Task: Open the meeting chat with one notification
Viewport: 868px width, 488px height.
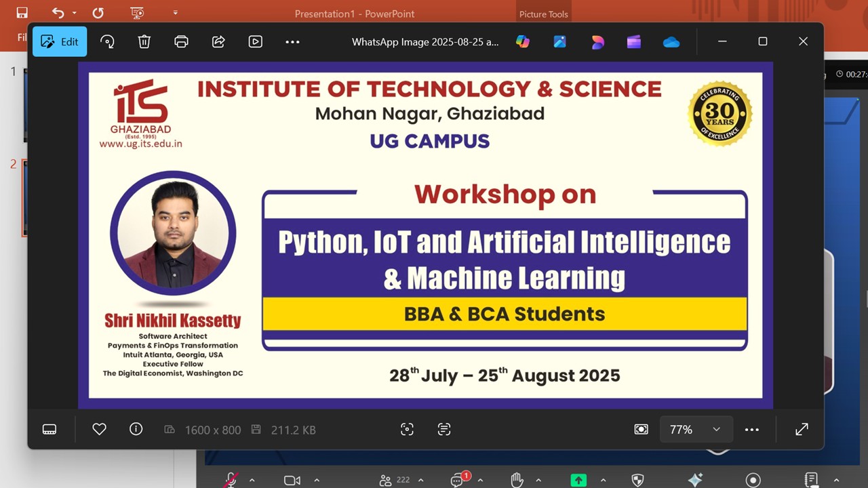Action: pyautogui.click(x=459, y=479)
